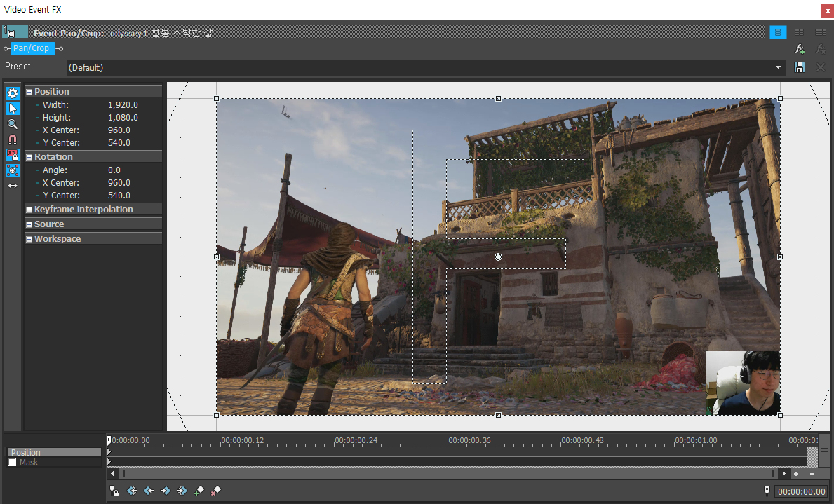Go to Previous Keyframe button
This screenshot has height=504, width=834.
149,491
